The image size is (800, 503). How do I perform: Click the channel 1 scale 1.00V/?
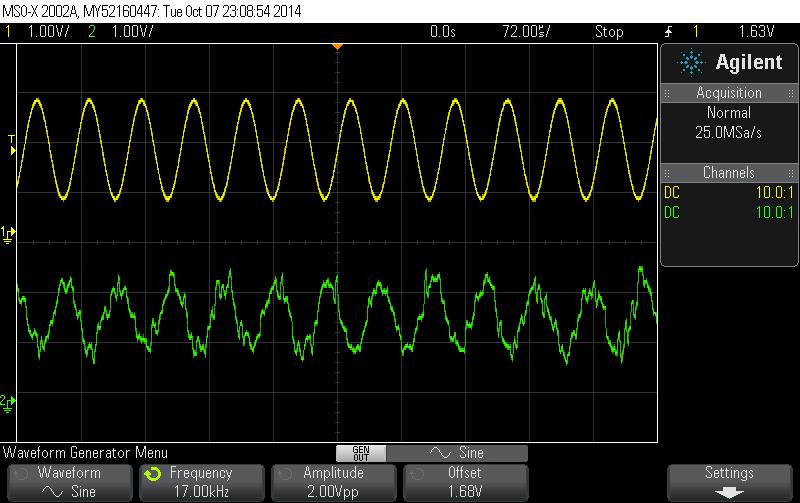click(48, 32)
